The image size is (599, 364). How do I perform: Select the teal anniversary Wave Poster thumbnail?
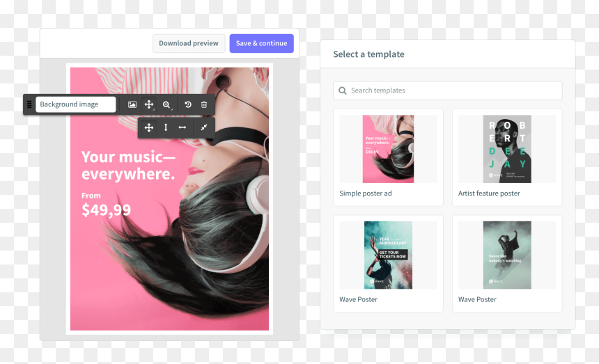pos(388,255)
